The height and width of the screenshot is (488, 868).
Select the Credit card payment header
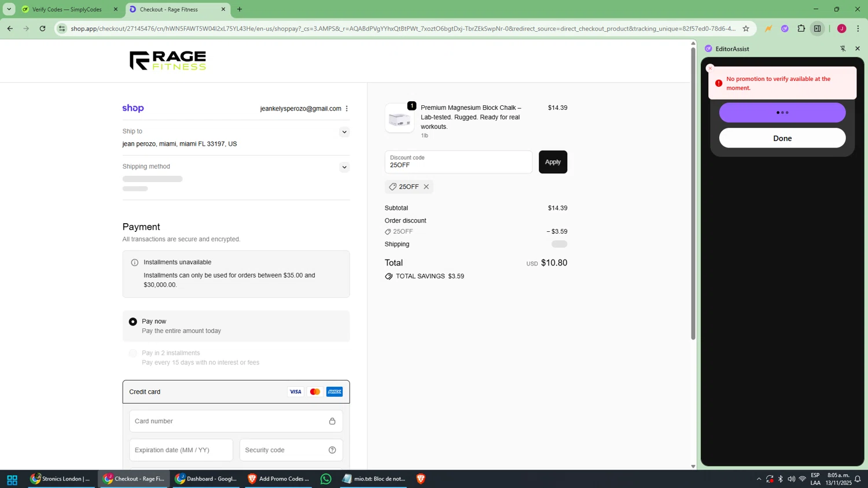pos(236,392)
